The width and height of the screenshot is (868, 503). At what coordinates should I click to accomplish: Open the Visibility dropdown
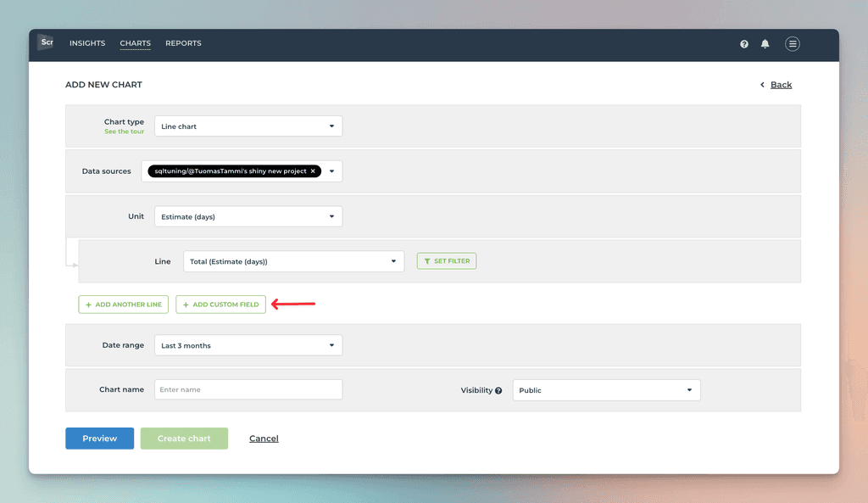click(606, 389)
